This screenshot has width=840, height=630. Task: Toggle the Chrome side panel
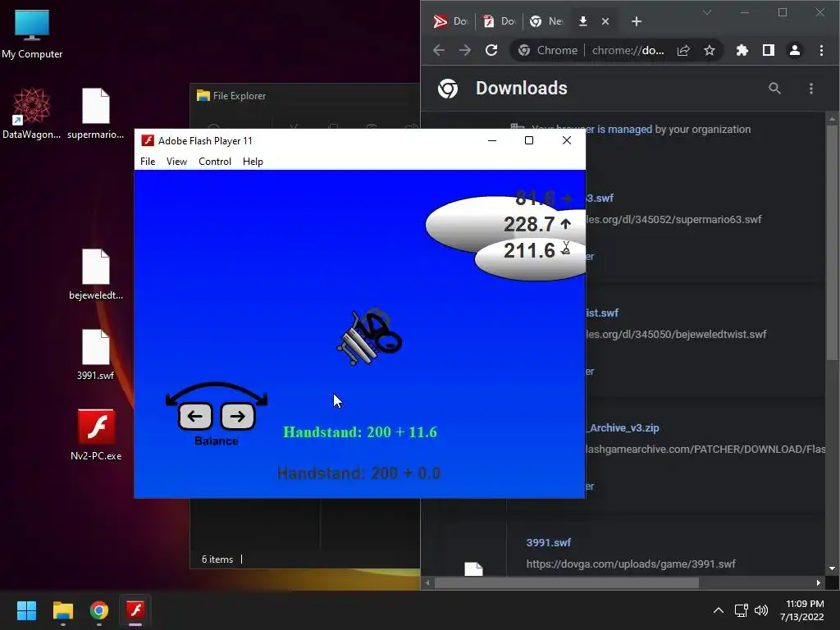768,50
